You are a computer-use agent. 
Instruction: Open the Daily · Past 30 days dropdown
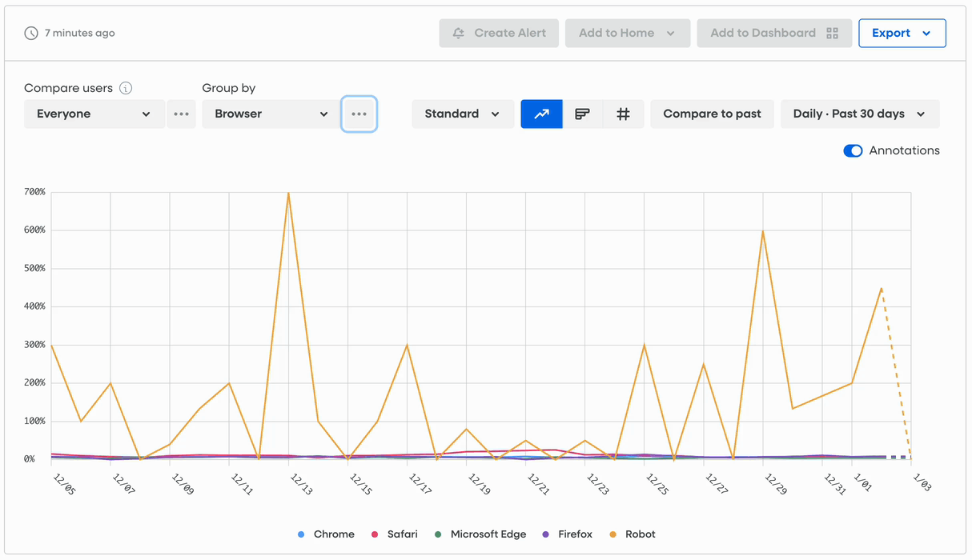point(859,114)
